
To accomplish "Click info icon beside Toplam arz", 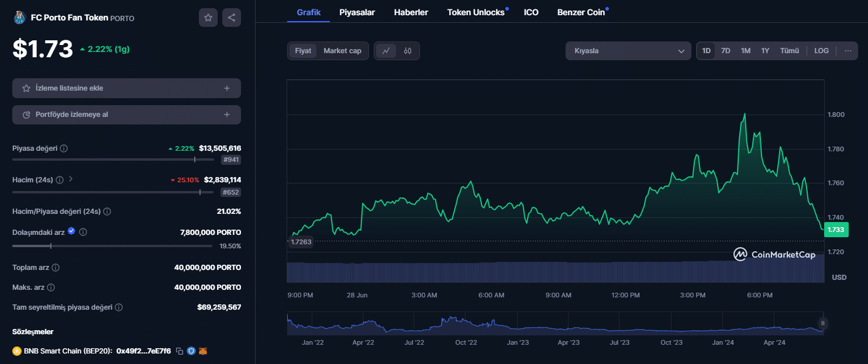I will click(x=56, y=268).
